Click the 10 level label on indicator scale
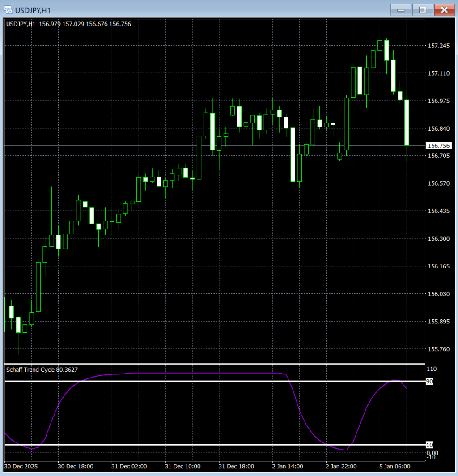 tap(429, 445)
